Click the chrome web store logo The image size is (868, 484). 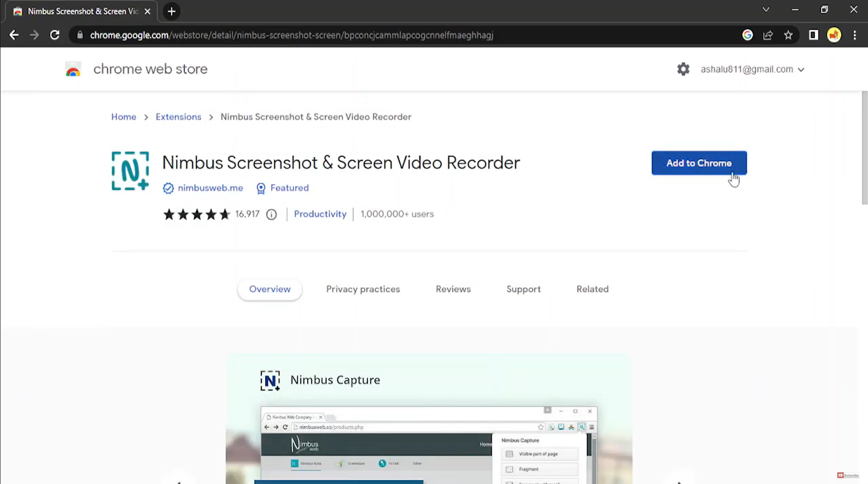[73, 69]
